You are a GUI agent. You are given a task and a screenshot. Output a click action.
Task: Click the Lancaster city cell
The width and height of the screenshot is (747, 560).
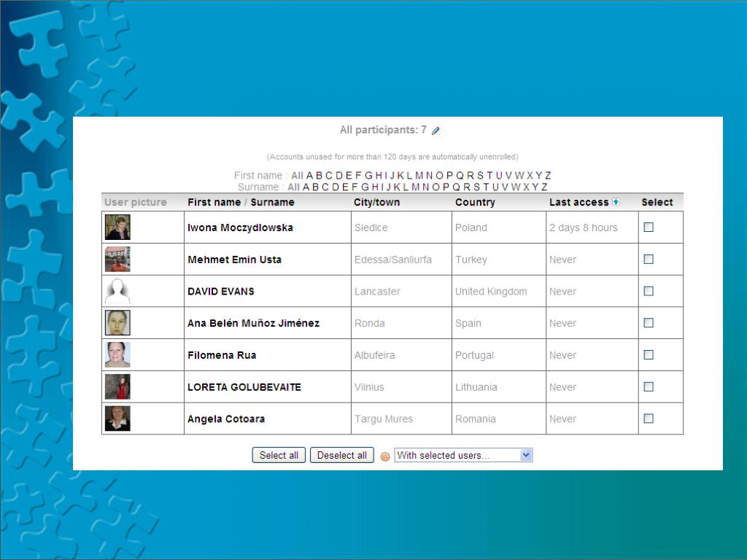point(377,292)
